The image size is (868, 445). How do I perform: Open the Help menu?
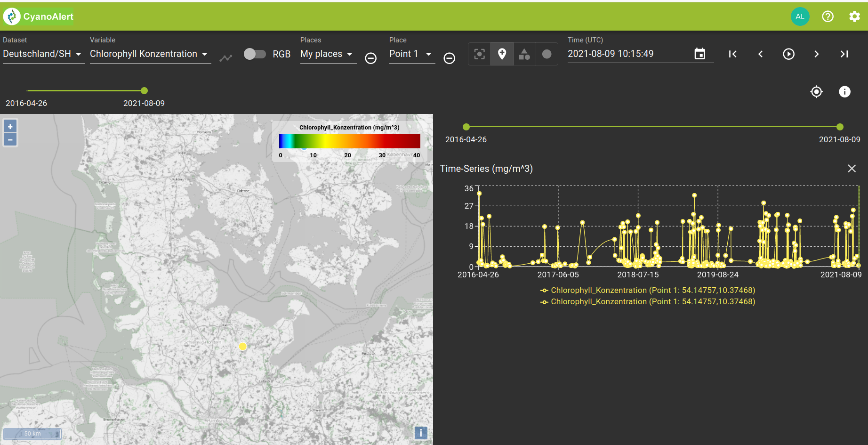pos(828,16)
